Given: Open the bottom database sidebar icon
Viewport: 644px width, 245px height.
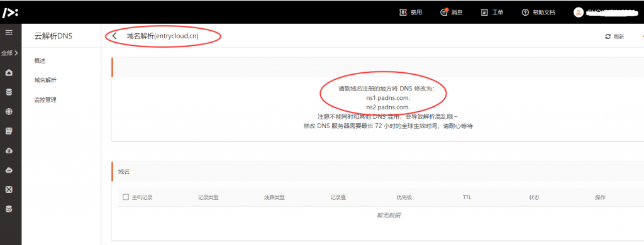Looking at the screenshot, I should (9, 209).
